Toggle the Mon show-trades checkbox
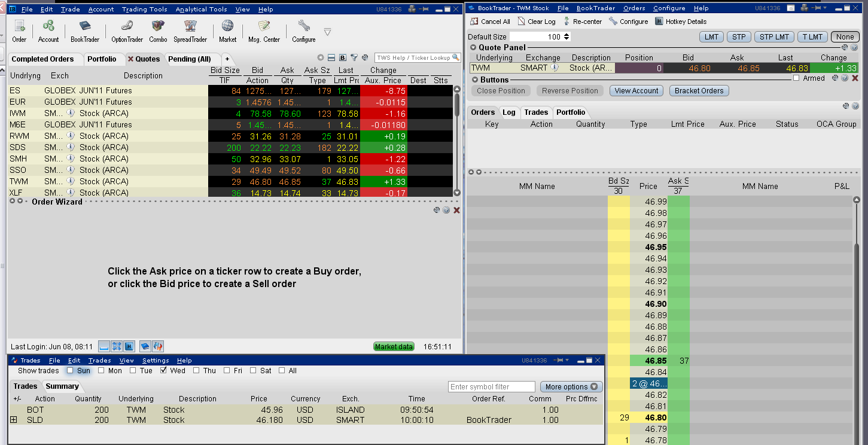 tap(102, 370)
